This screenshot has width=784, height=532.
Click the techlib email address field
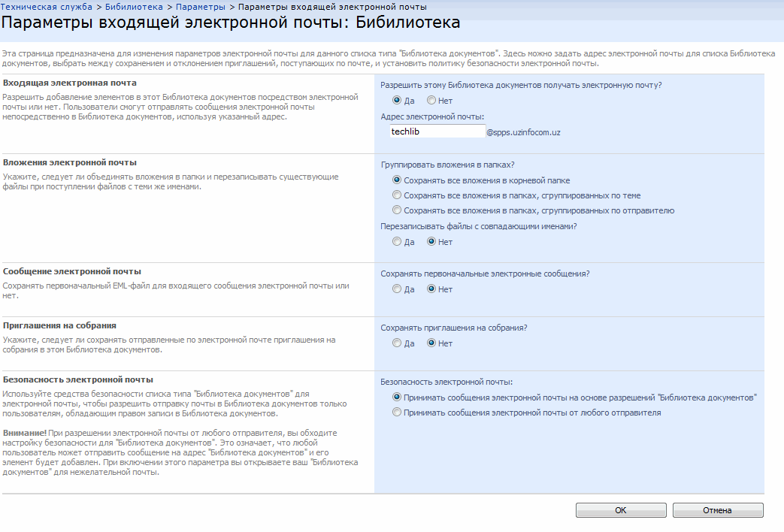(436, 131)
